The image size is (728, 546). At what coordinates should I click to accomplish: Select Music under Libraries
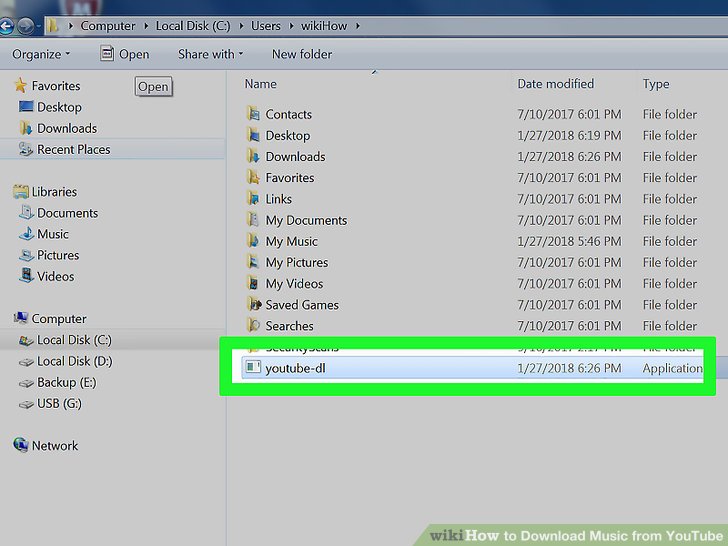tap(52, 234)
